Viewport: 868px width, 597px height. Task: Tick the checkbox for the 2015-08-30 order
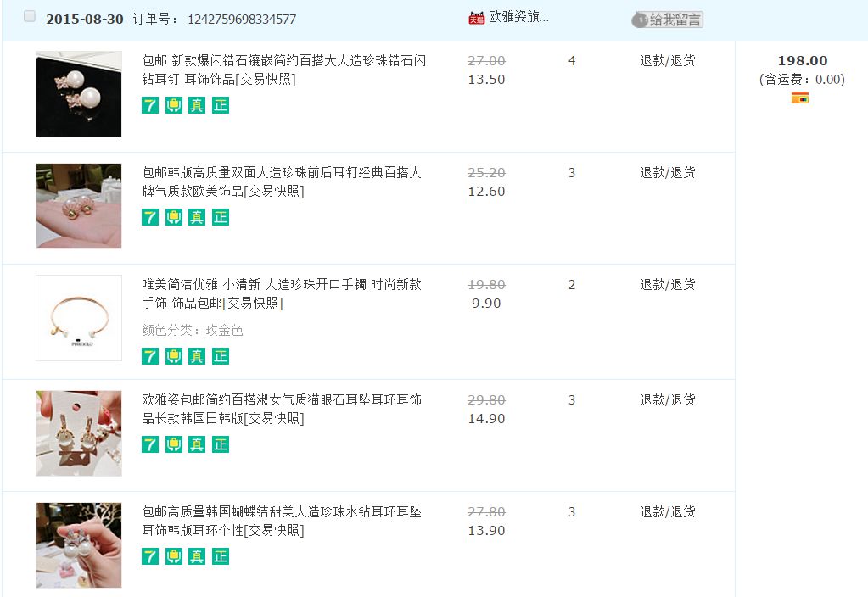coord(30,17)
